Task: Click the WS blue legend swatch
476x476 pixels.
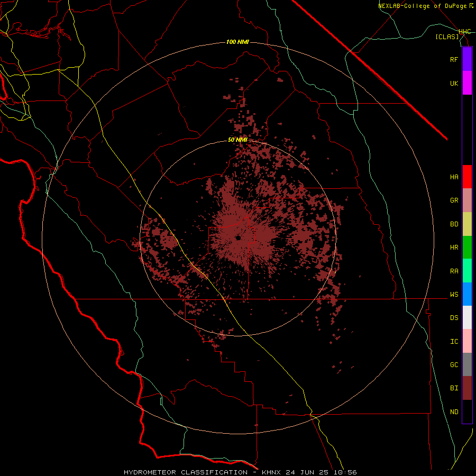Action: (467, 294)
